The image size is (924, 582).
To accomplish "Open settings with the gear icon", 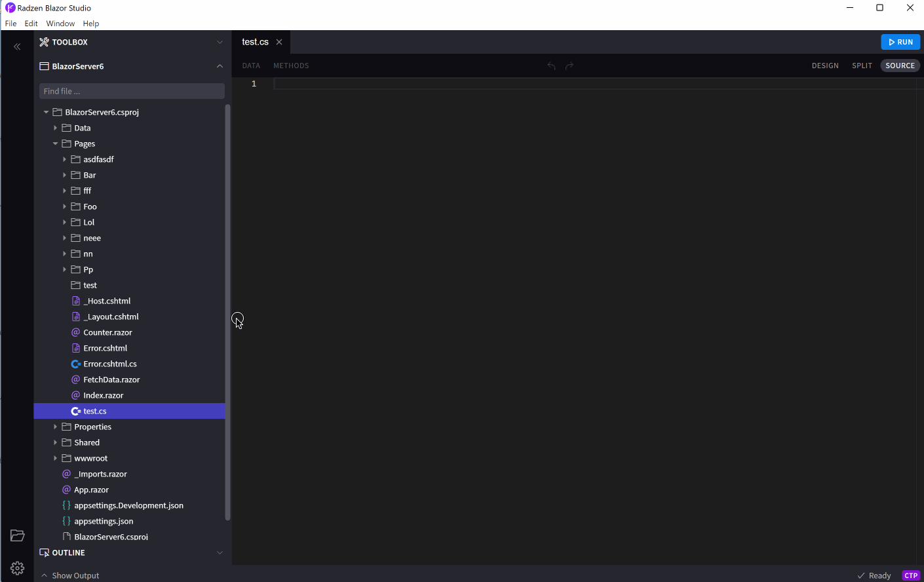I will [x=17, y=568].
